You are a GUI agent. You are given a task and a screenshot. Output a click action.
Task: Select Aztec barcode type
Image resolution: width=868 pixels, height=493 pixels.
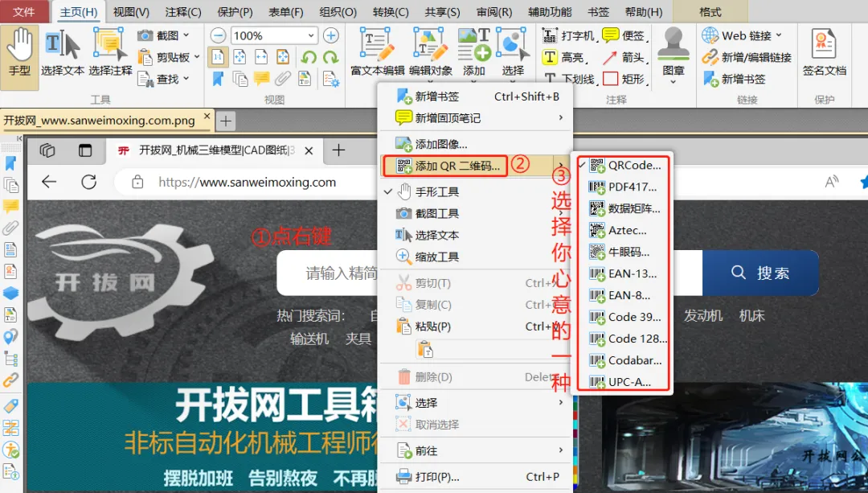[624, 230]
